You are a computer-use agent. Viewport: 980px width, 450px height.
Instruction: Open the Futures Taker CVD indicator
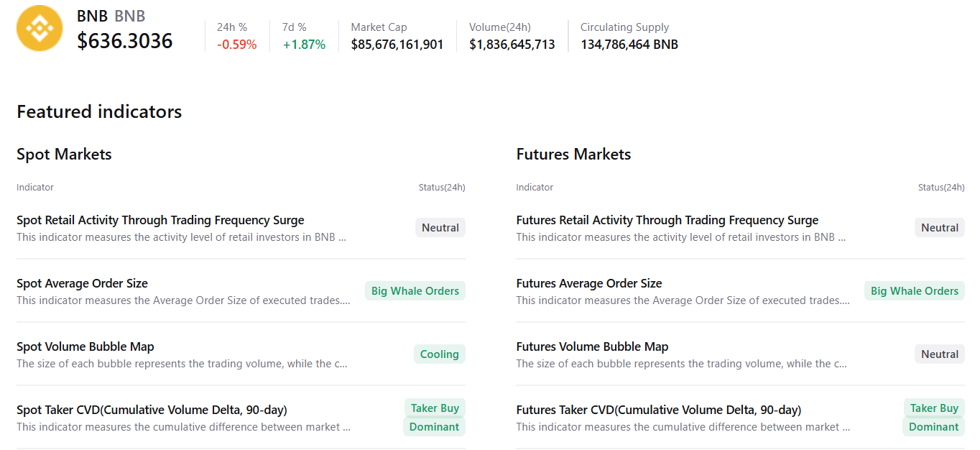[658, 410]
